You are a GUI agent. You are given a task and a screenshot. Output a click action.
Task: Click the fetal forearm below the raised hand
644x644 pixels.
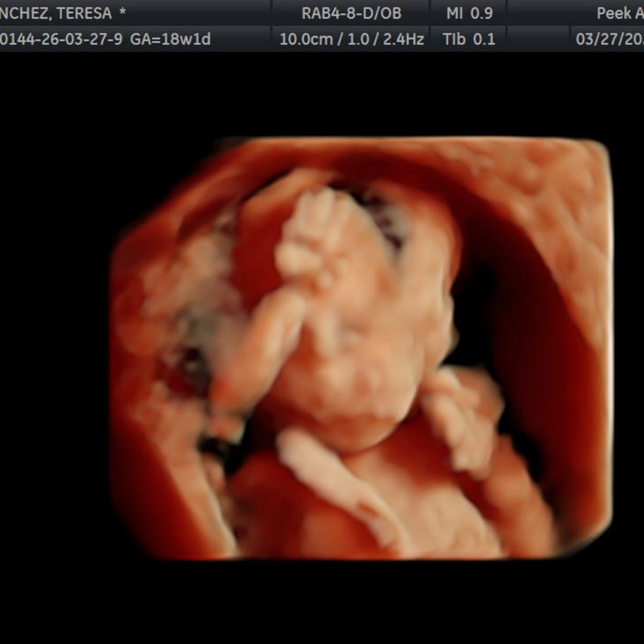(x=259, y=345)
